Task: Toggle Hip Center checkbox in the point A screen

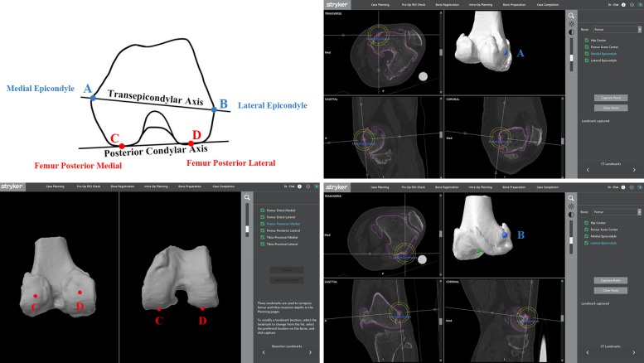Action: 587,41
